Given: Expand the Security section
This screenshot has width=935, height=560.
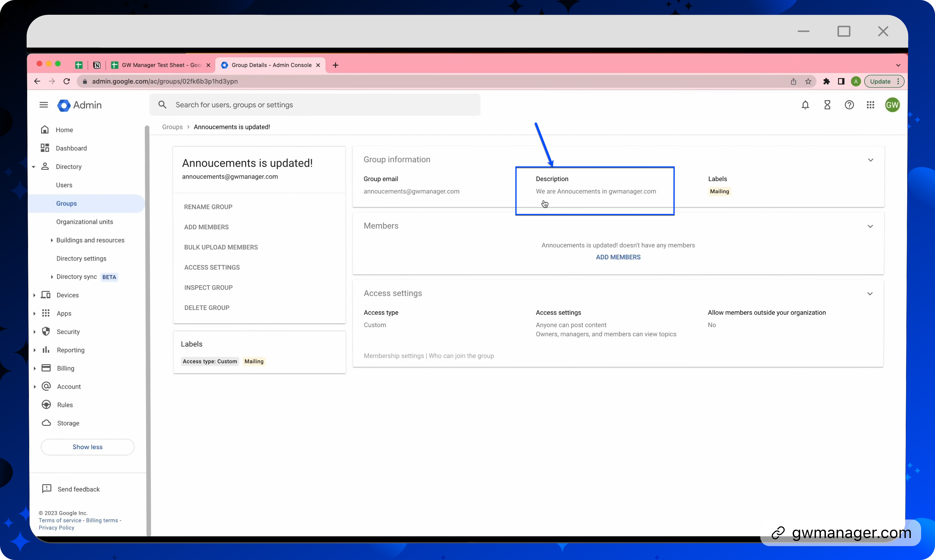Looking at the screenshot, I should (x=34, y=332).
